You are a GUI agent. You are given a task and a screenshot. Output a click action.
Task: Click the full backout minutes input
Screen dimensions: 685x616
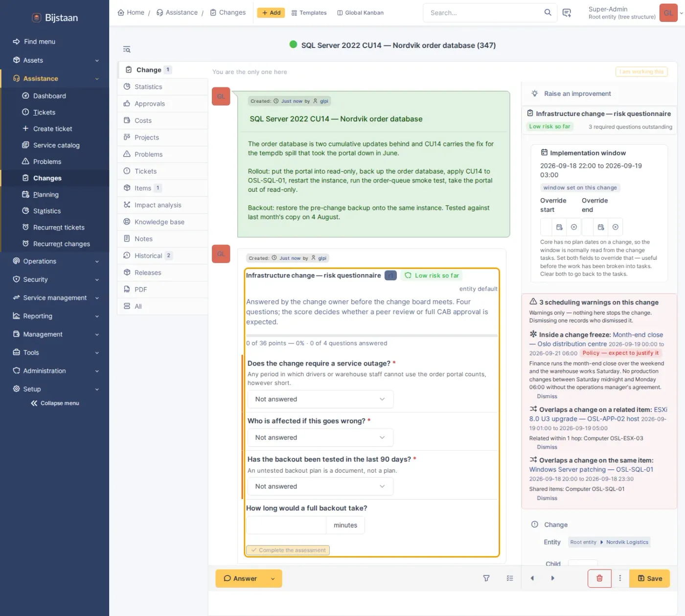(x=286, y=525)
